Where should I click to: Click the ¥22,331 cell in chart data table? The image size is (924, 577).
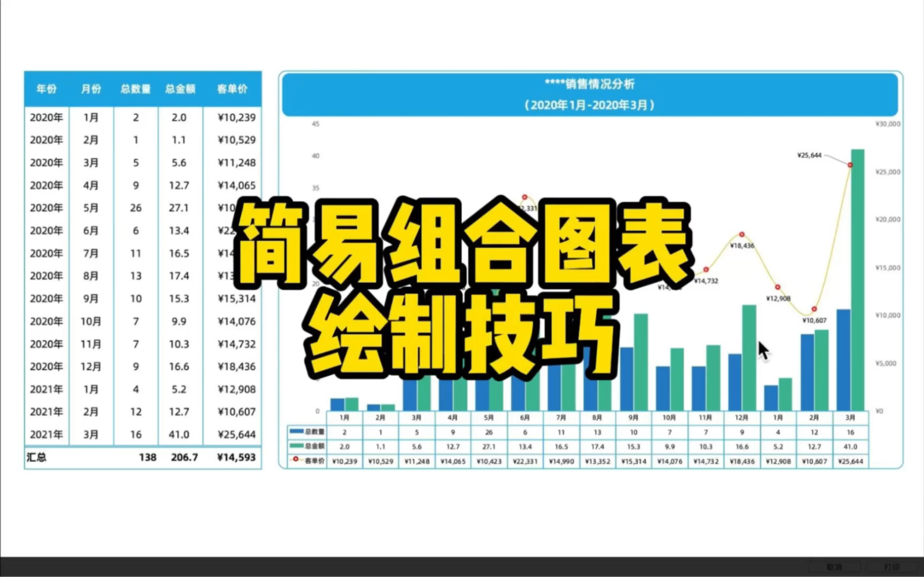point(525,461)
